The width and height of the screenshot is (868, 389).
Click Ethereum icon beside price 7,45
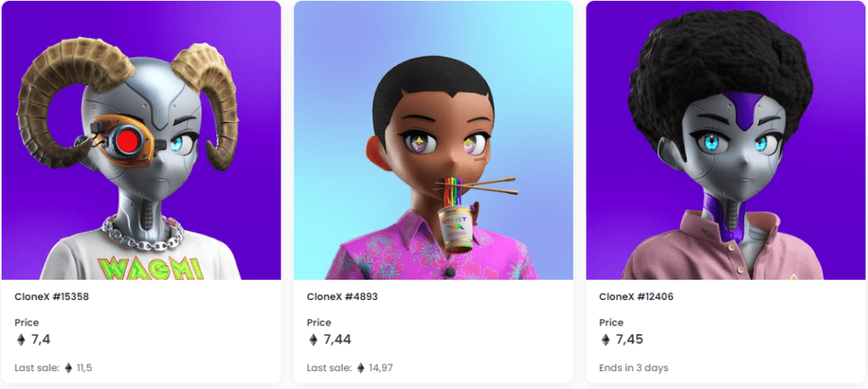click(605, 340)
